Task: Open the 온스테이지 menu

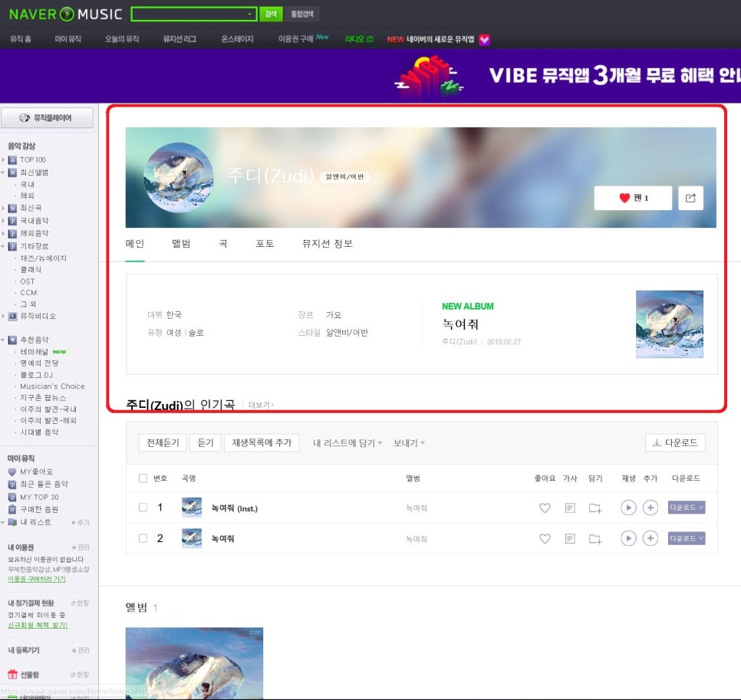Action: pyautogui.click(x=237, y=39)
